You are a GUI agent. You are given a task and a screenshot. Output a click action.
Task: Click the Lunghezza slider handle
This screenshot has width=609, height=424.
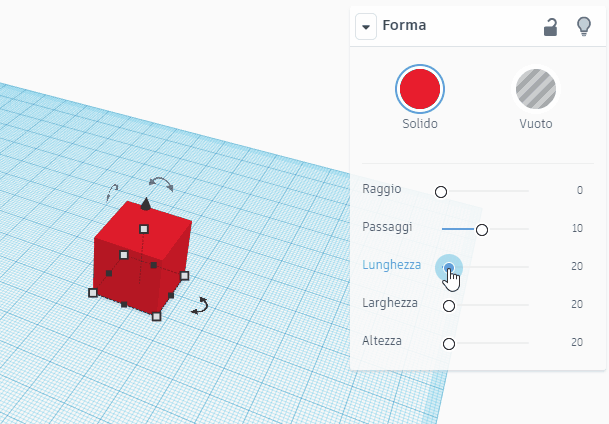point(449,267)
